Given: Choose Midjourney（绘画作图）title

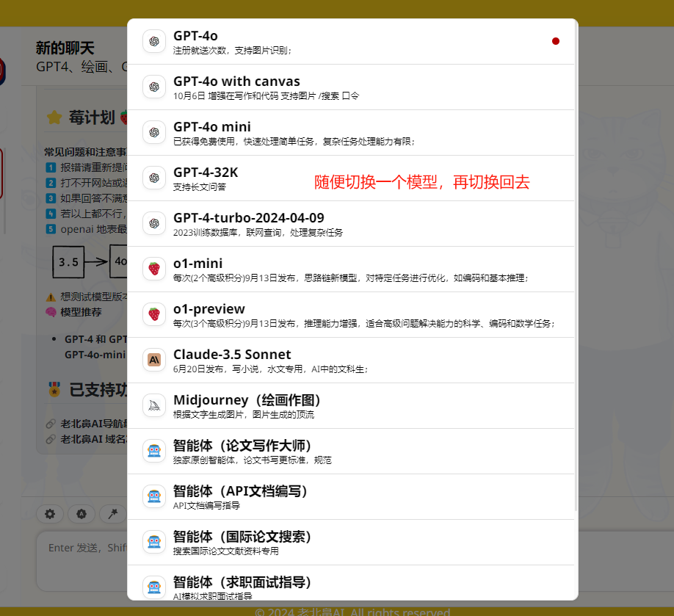Looking at the screenshot, I should (x=247, y=400).
